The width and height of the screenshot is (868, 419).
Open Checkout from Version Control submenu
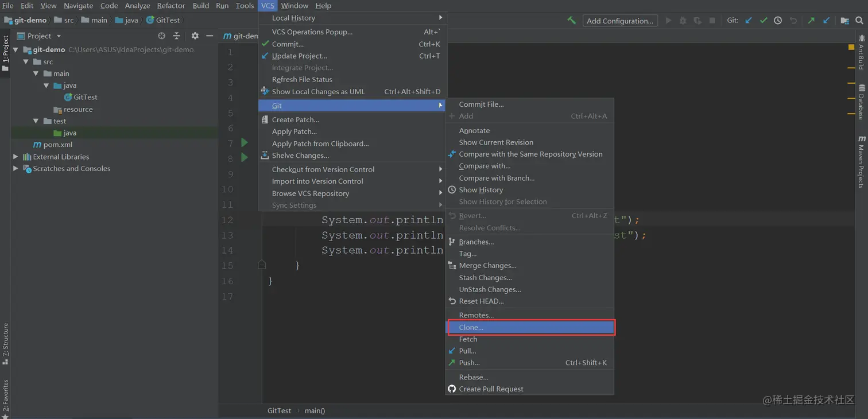point(352,169)
